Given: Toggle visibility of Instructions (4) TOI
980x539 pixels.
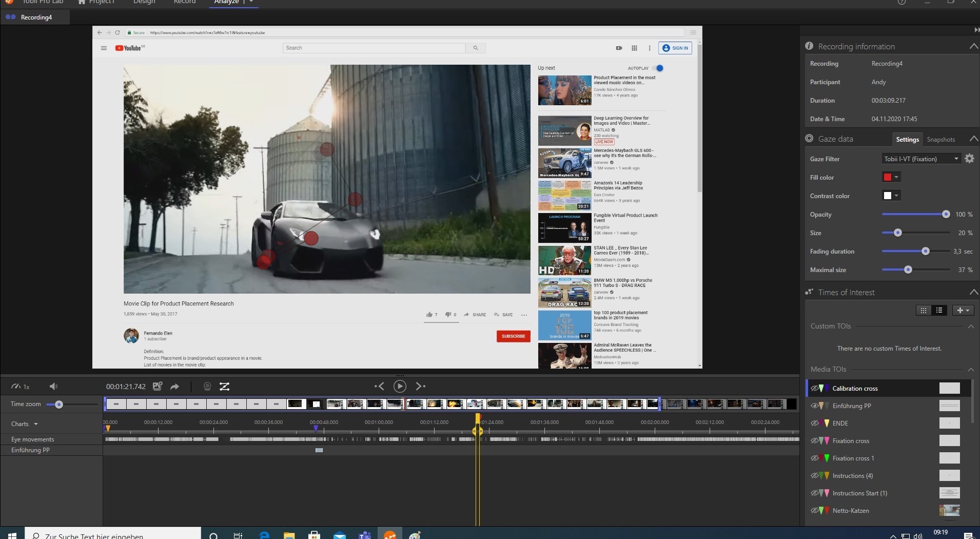Looking at the screenshot, I should coord(814,475).
